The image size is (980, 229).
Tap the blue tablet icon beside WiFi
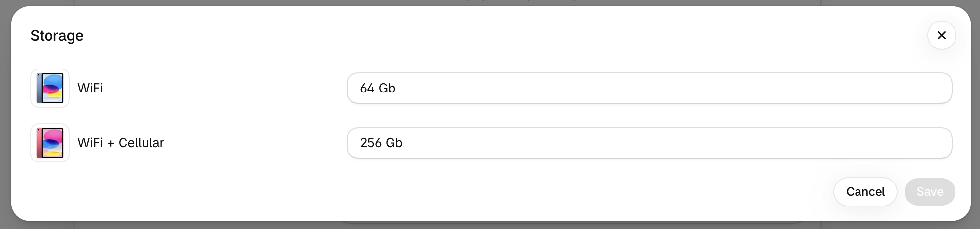[50, 88]
